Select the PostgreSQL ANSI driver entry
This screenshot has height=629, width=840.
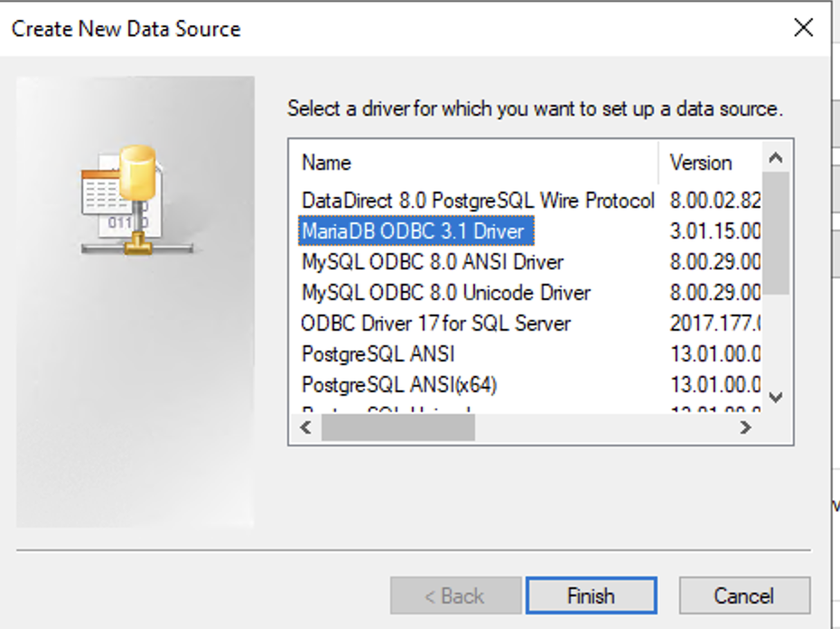(x=378, y=354)
